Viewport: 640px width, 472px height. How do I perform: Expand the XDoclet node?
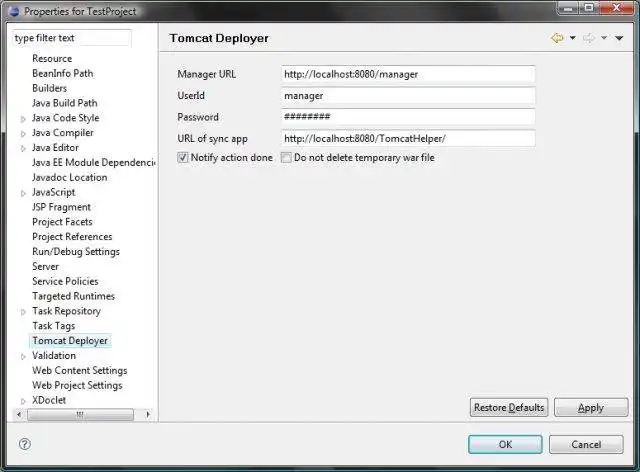(23, 401)
